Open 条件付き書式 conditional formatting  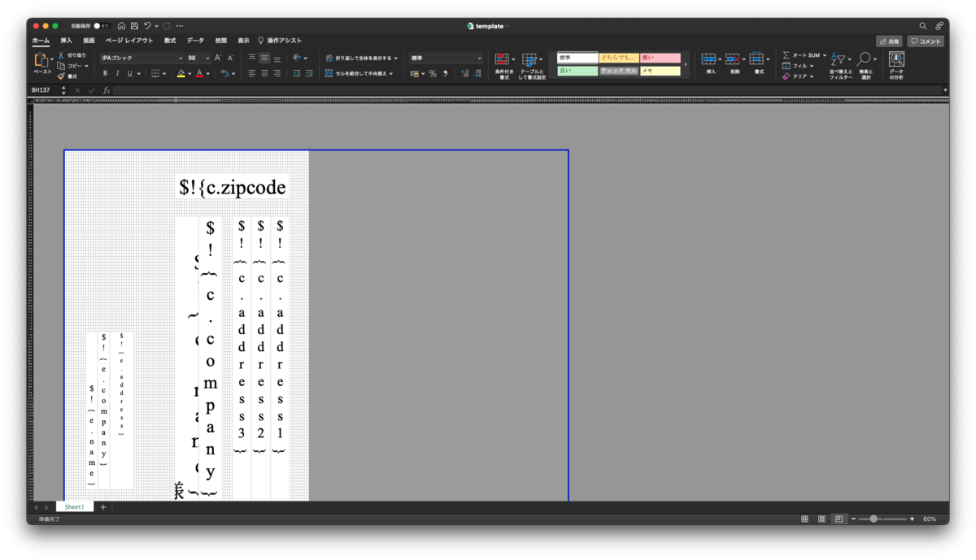[x=504, y=65]
